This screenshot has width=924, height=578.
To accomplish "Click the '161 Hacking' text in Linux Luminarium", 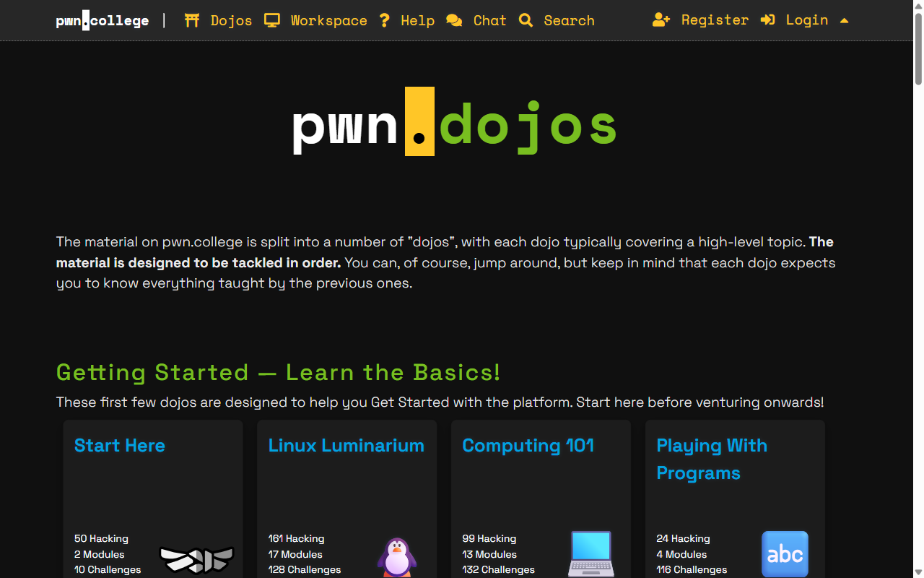I will [x=297, y=539].
